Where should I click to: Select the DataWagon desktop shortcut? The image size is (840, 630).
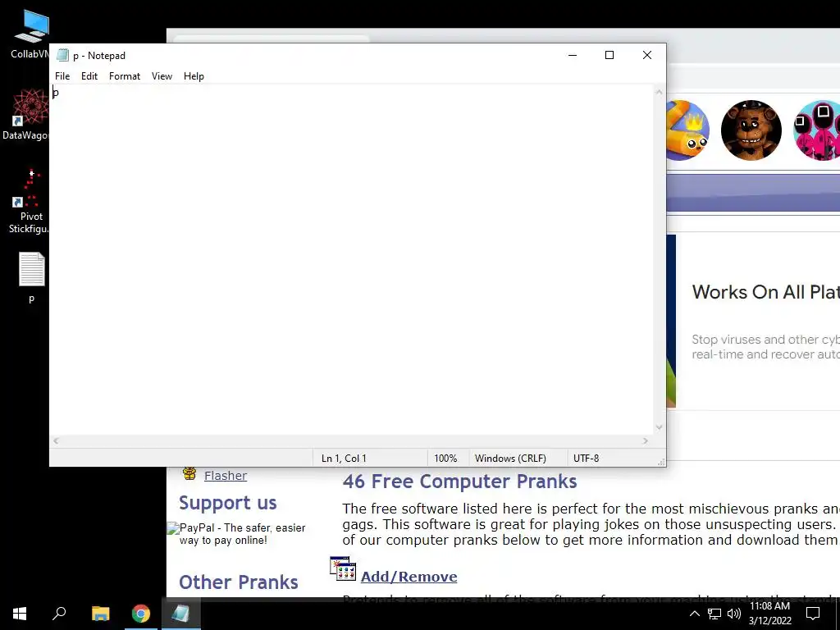point(27,115)
